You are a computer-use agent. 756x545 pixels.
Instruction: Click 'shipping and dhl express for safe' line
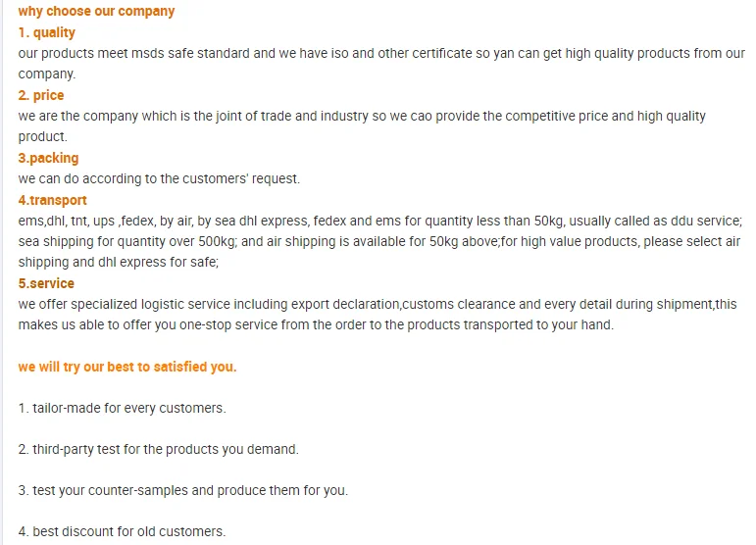pos(119,262)
